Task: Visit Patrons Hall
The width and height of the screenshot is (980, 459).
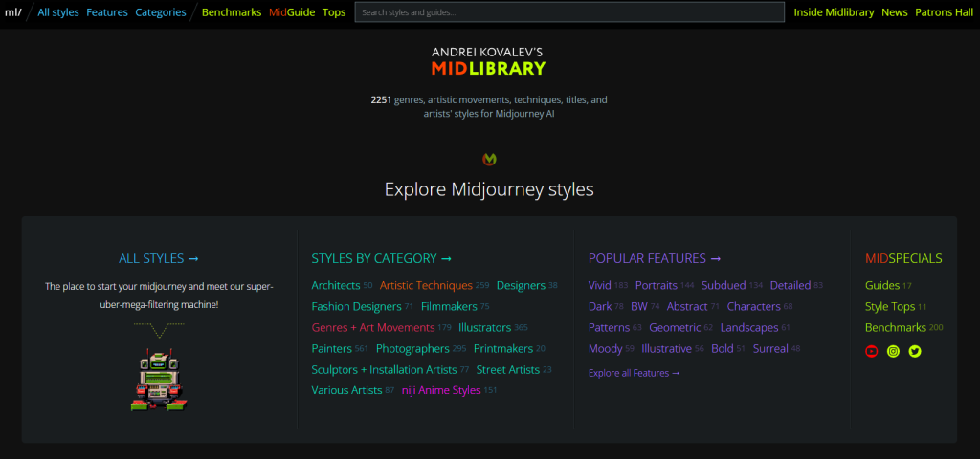Action: coord(944,11)
